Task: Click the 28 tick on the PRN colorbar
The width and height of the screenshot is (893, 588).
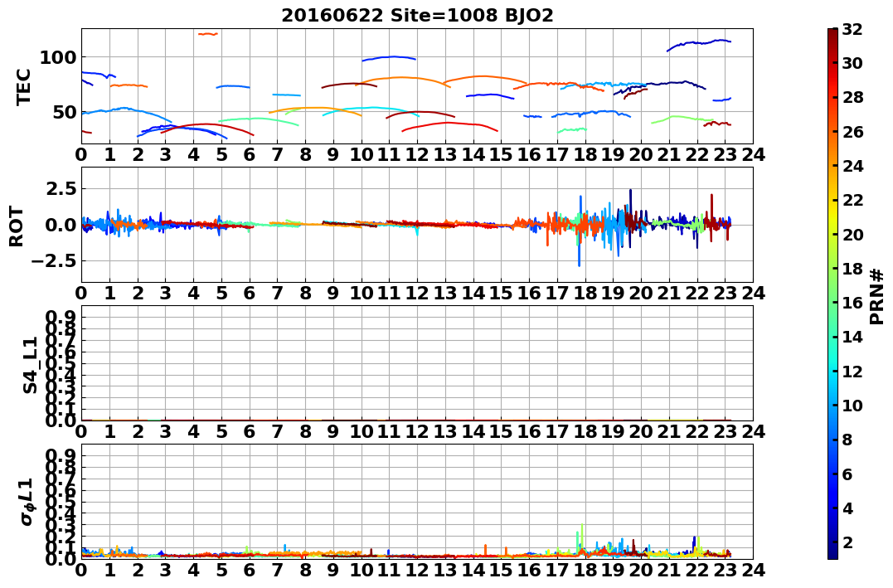Action: 852,97
